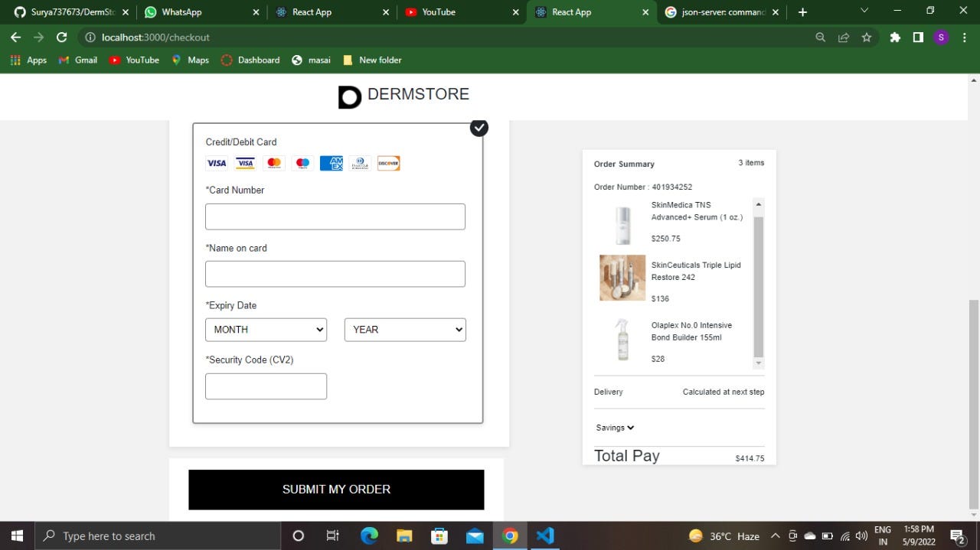
Task: Open Visual Studio Code from taskbar
Action: 545,535
